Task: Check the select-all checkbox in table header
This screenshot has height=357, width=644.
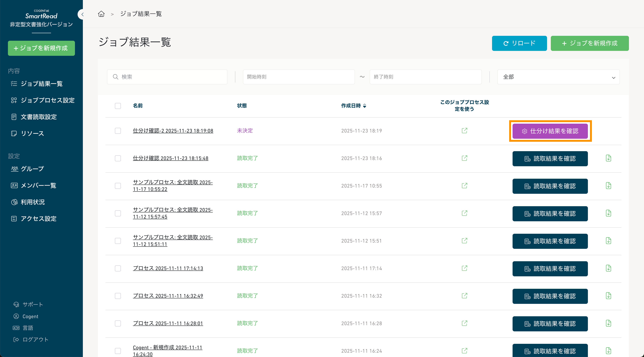Action: pyautogui.click(x=118, y=106)
